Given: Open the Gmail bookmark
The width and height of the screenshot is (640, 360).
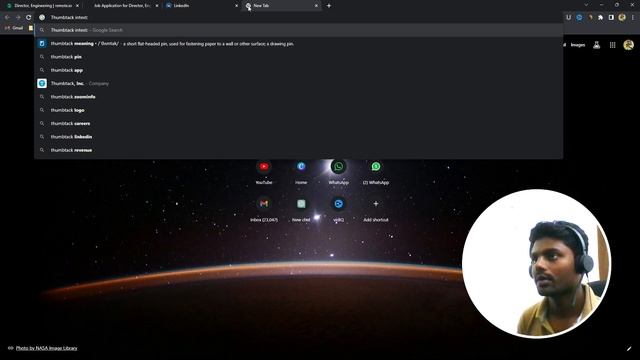Looking at the screenshot, I should [x=14, y=28].
